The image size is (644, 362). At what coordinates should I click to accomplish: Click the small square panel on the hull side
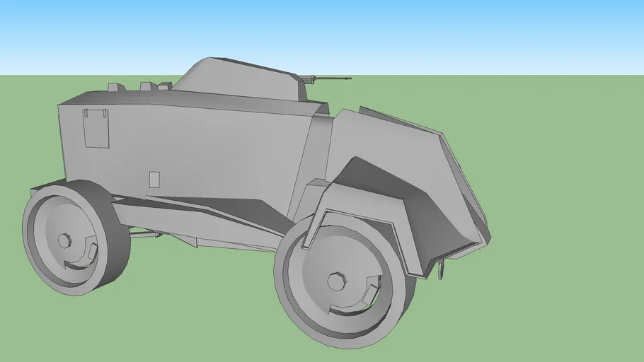(154, 180)
